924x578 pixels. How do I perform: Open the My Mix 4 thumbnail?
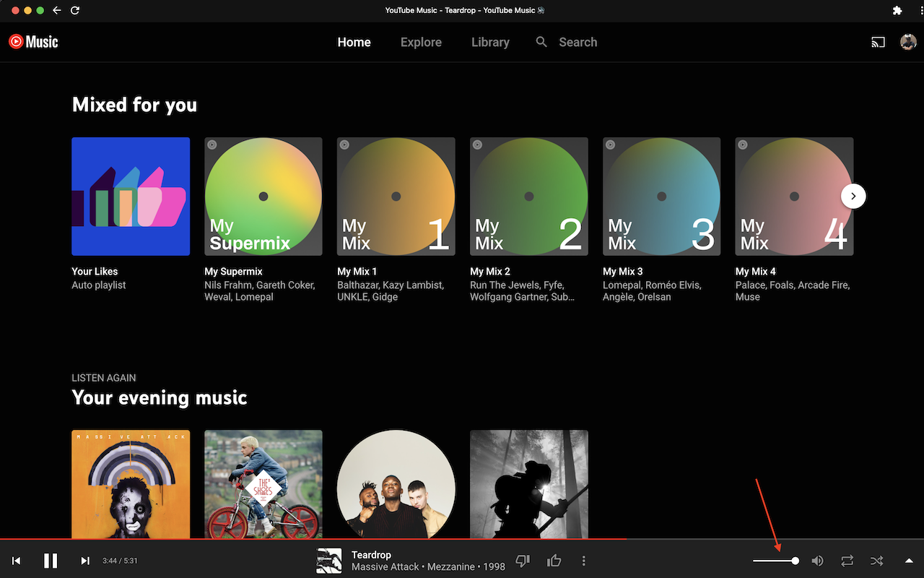[x=794, y=197]
